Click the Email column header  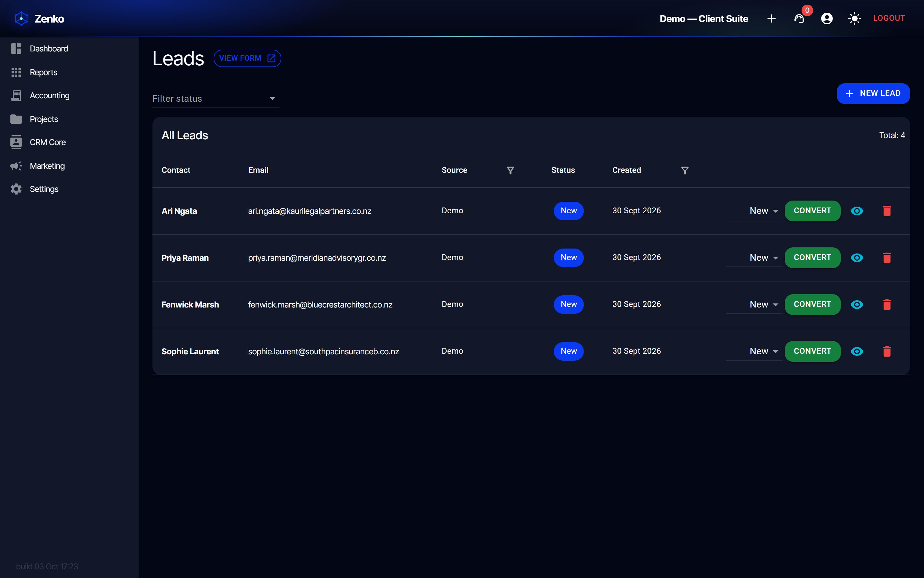click(258, 170)
